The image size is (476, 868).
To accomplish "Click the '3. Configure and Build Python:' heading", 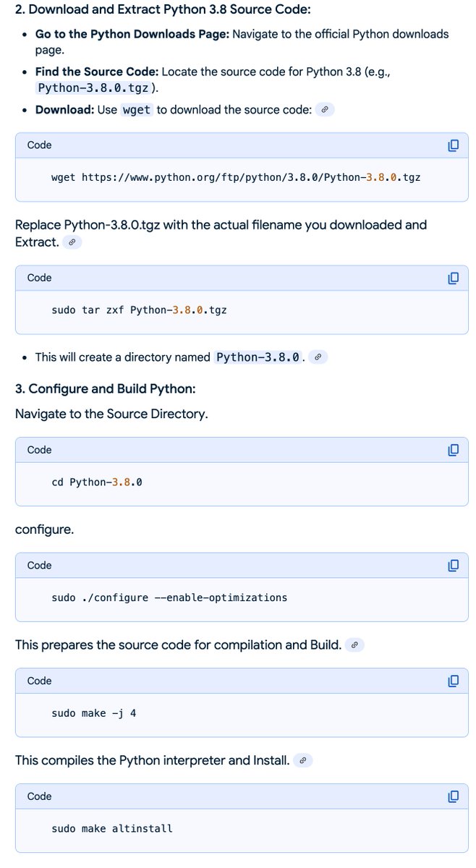I will pyautogui.click(x=106, y=389).
